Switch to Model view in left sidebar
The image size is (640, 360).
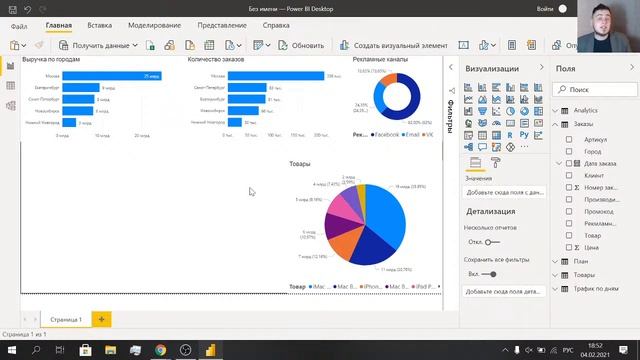[11, 105]
